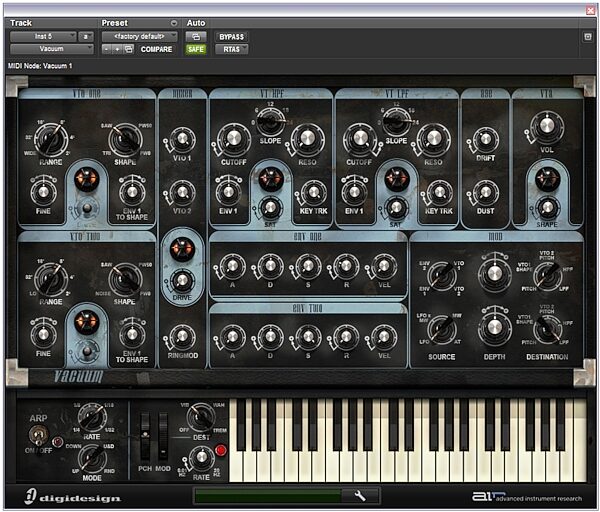The height and width of the screenshot is (512, 600).
Task: Click the VTO Two RANGE selector knob
Action: pos(51,279)
